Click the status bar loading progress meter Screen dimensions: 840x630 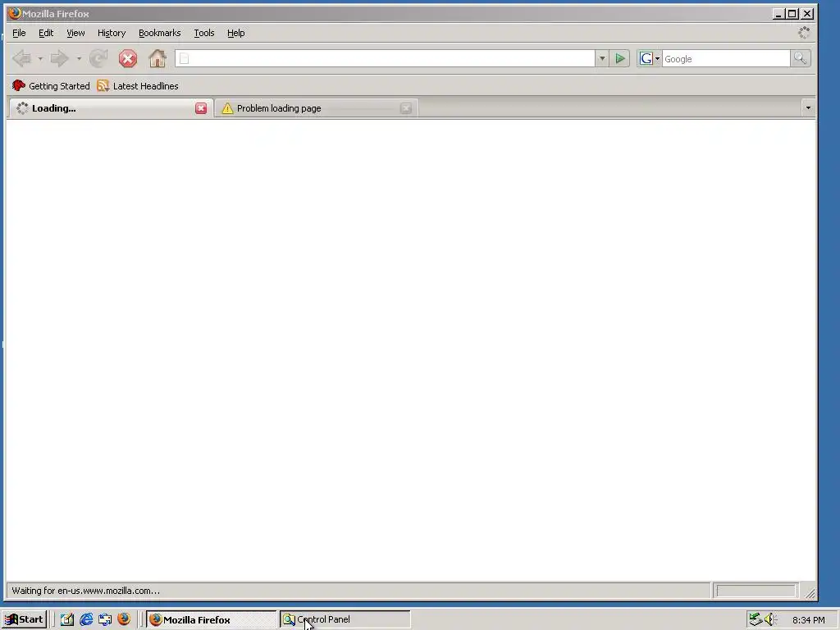click(756, 591)
